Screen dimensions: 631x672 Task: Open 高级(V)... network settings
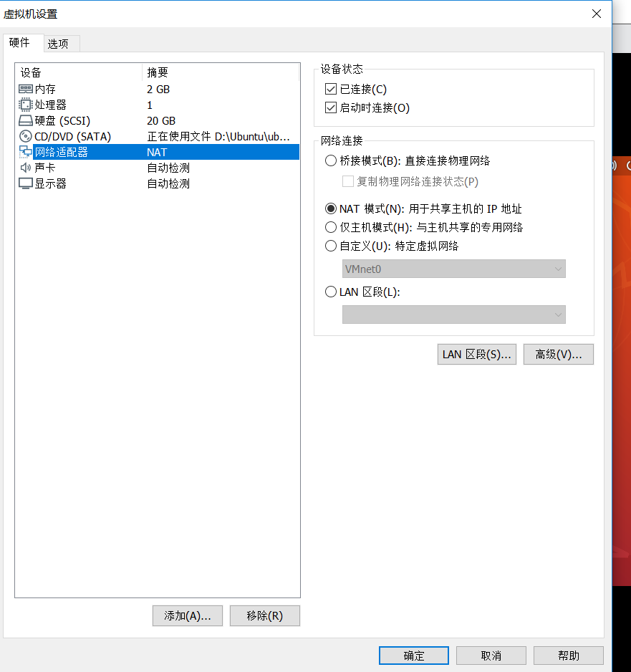(x=559, y=355)
